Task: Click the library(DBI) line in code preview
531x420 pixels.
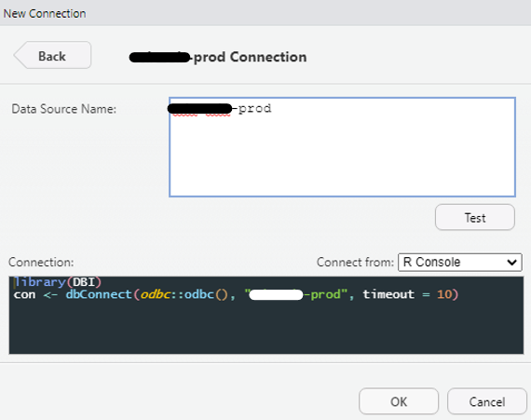Action: point(58,282)
